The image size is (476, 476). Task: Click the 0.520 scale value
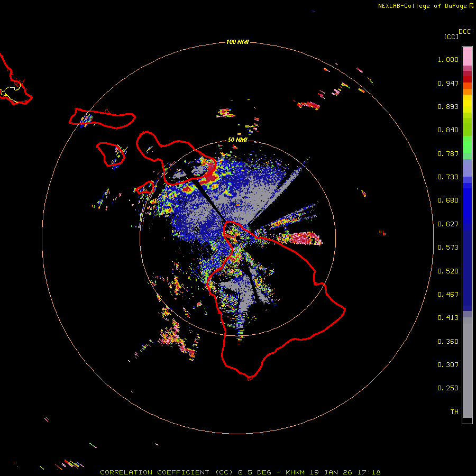[448, 271]
